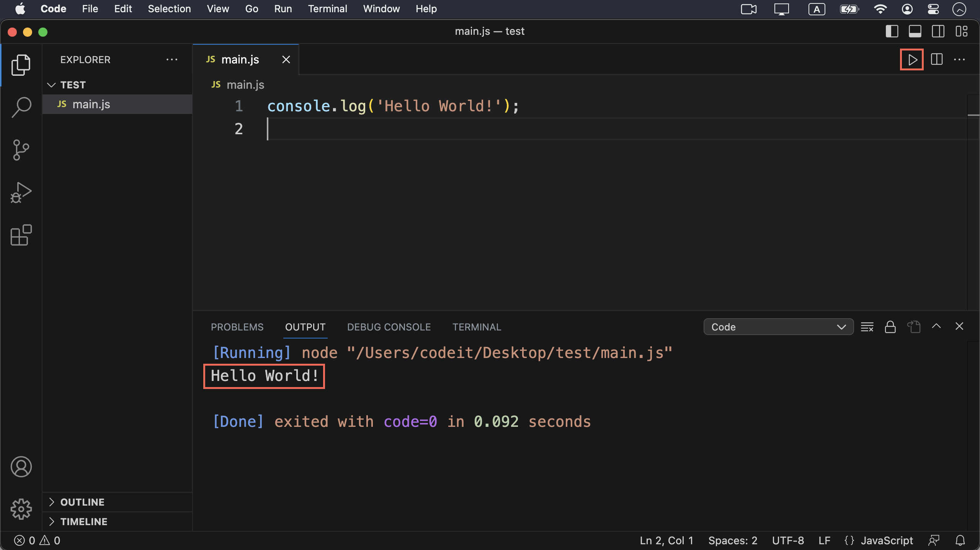Expand the OUTLINE section
Image resolution: width=980 pixels, height=550 pixels.
82,502
